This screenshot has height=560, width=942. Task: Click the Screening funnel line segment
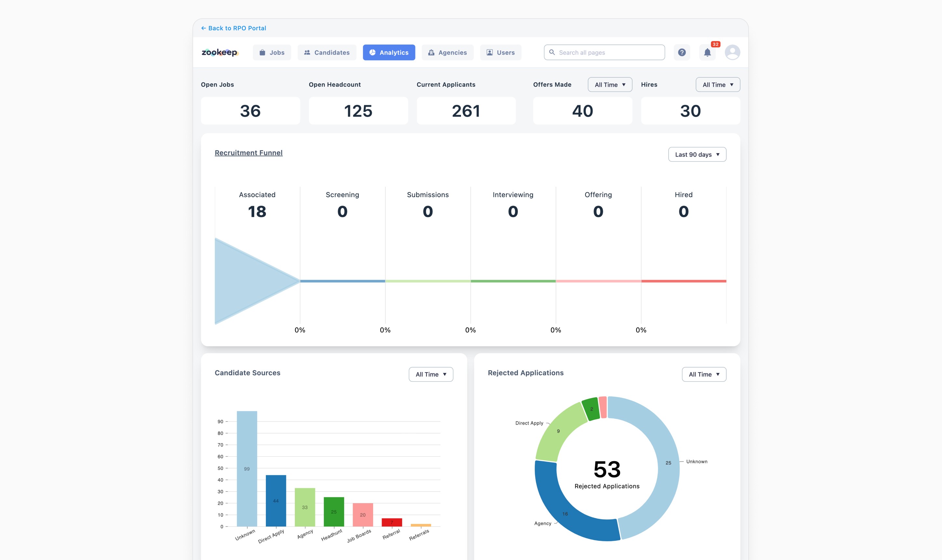click(x=343, y=281)
